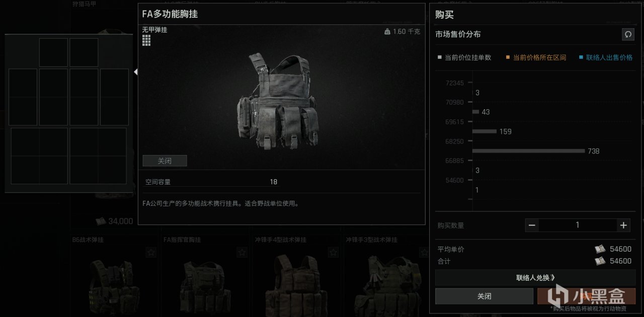Viewport: 644px width, 317px height.
Task: Click the orange purchase confirm button
Action: [x=587, y=296]
